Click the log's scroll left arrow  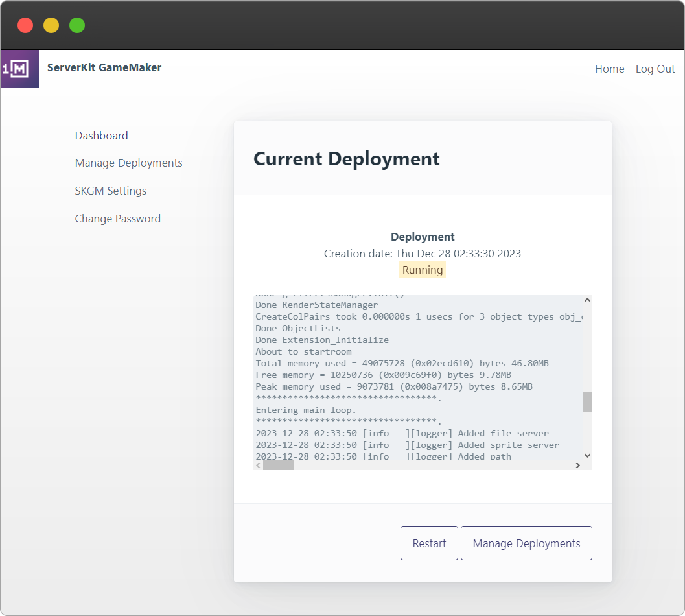click(258, 465)
